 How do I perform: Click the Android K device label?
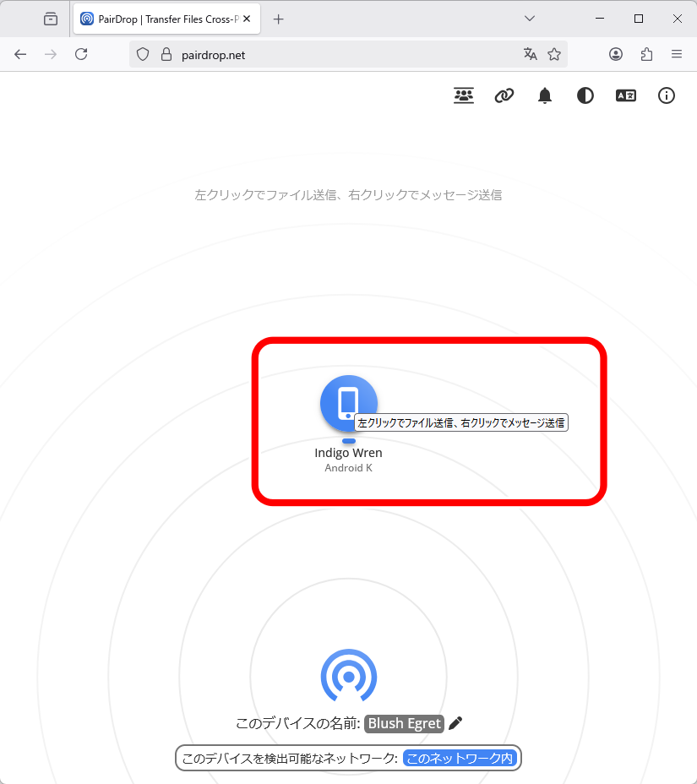point(348,468)
